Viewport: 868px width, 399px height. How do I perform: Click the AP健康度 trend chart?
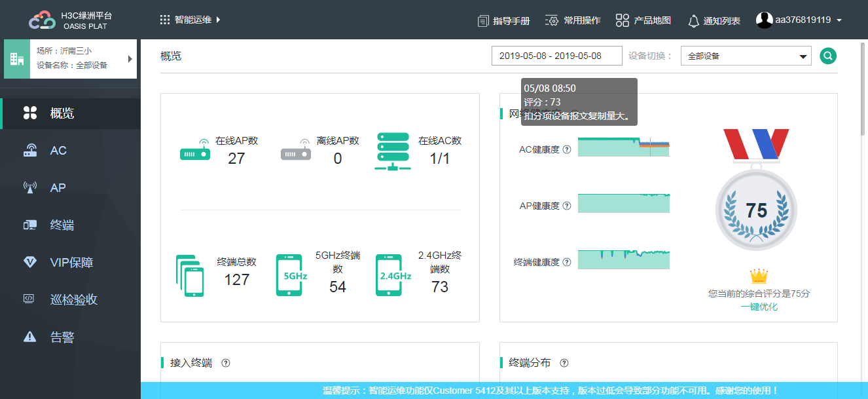coord(624,203)
